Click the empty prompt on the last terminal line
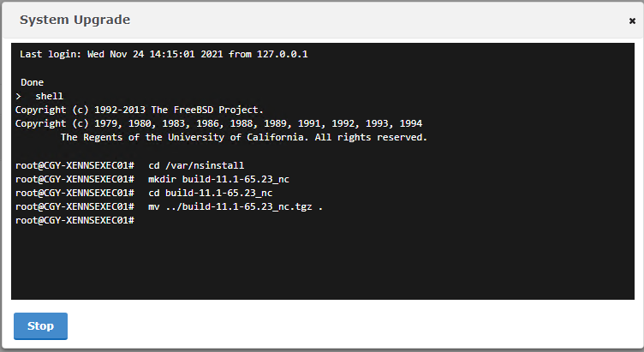 click(75, 221)
